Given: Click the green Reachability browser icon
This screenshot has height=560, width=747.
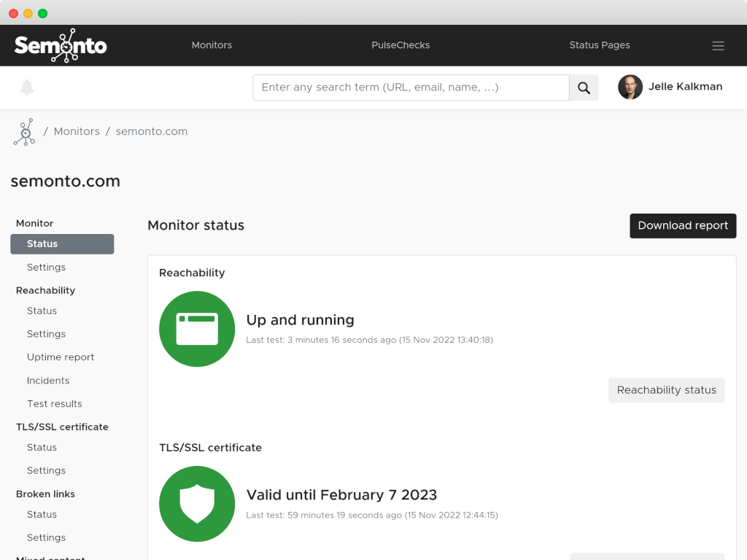Looking at the screenshot, I should click(197, 329).
